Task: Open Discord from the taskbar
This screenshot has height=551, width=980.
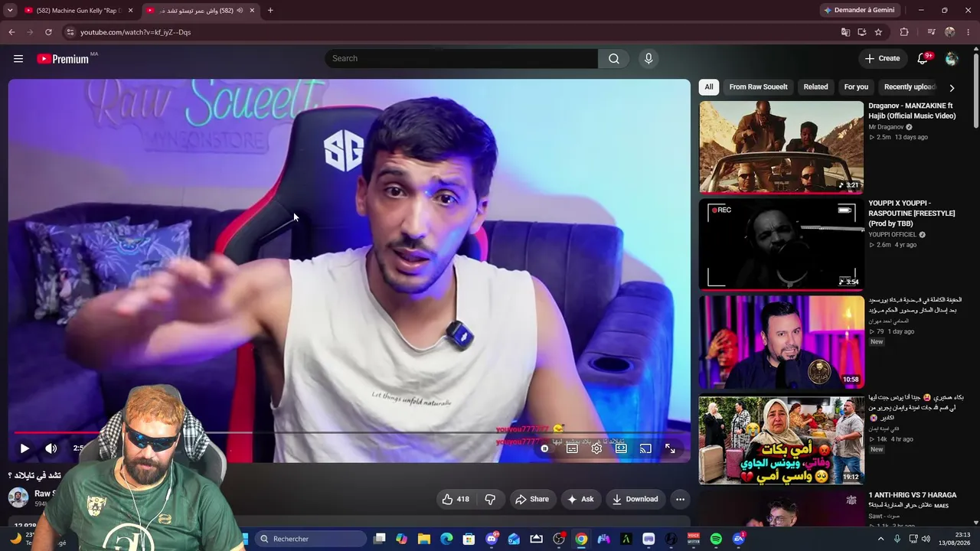Action: tap(492, 539)
